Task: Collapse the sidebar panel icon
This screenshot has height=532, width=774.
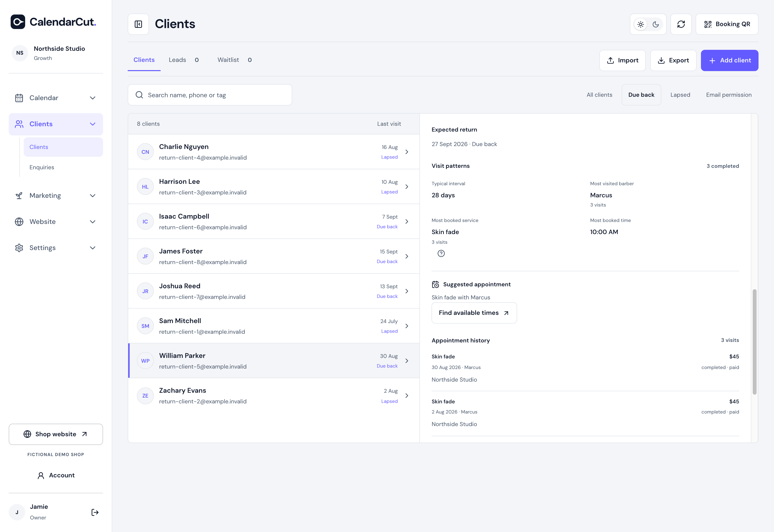Action: [x=138, y=24]
